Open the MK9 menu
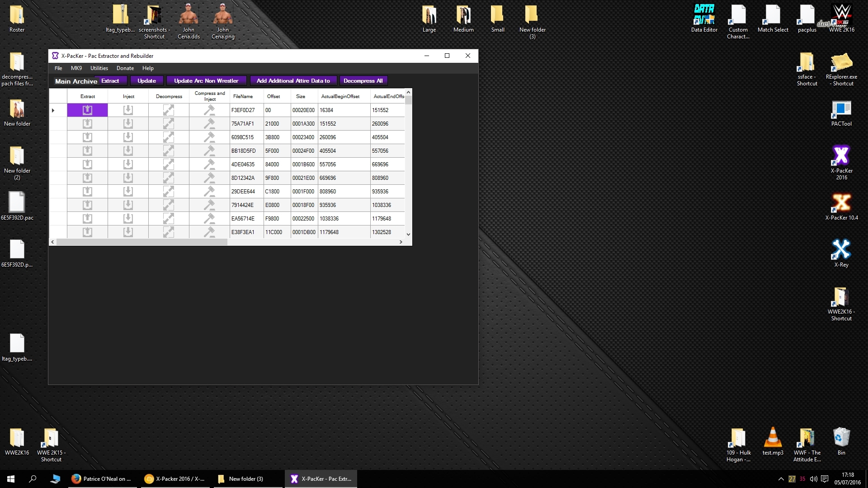Image resolution: width=868 pixels, height=488 pixels. [76, 68]
